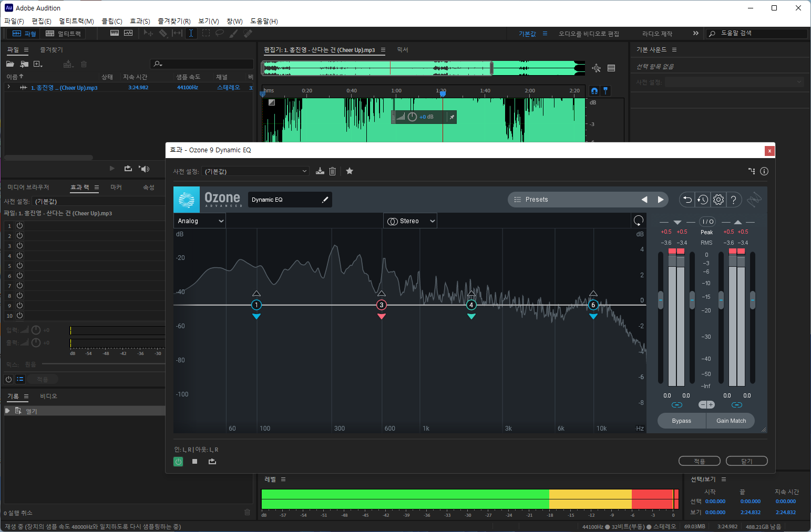Go to next Ozone preset arrow
This screenshot has height=532, width=811.
[x=661, y=200]
